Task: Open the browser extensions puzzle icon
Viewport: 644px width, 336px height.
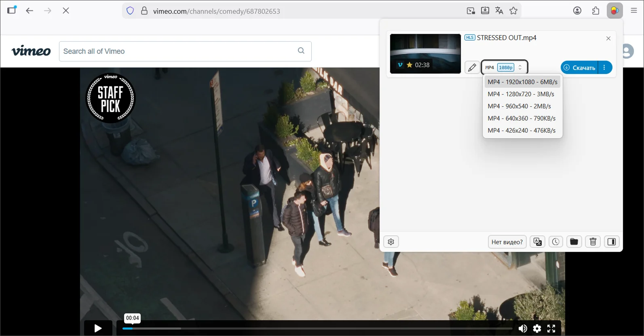Action: pyautogui.click(x=595, y=11)
